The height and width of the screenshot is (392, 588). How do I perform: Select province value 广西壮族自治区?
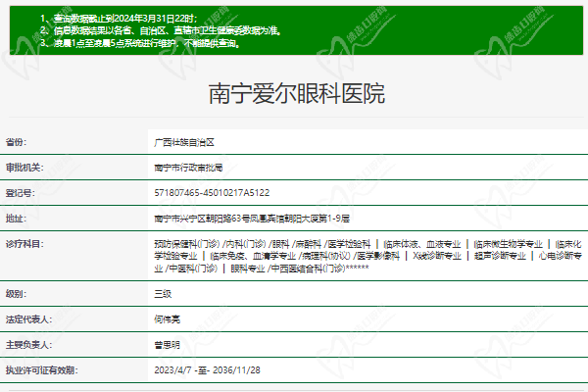click(x=184, y=142)
